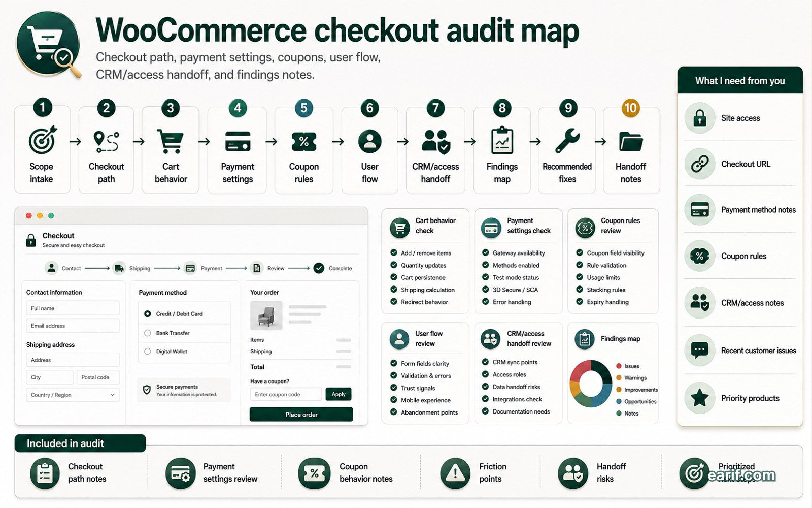Toggle the Form fields clarity checkmark
812x508 pixels.
pyautogui.click(x=394, y=363)
